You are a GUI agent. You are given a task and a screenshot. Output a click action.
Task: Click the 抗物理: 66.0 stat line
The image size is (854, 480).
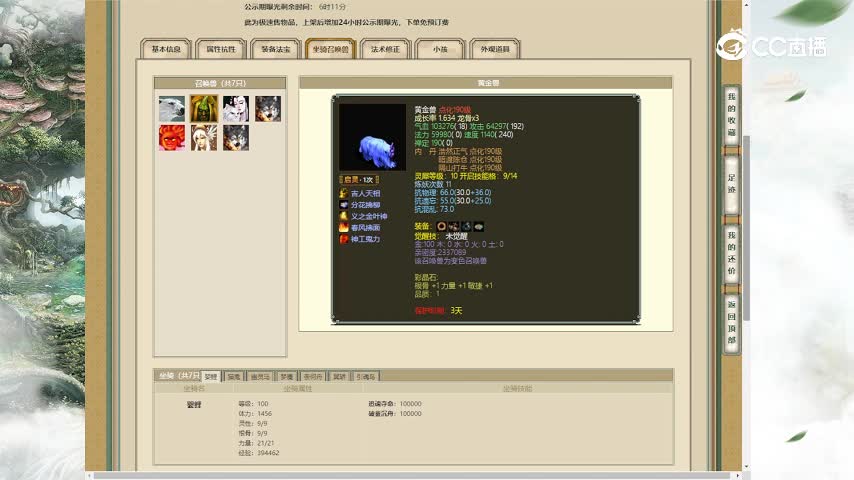(453, 192)
